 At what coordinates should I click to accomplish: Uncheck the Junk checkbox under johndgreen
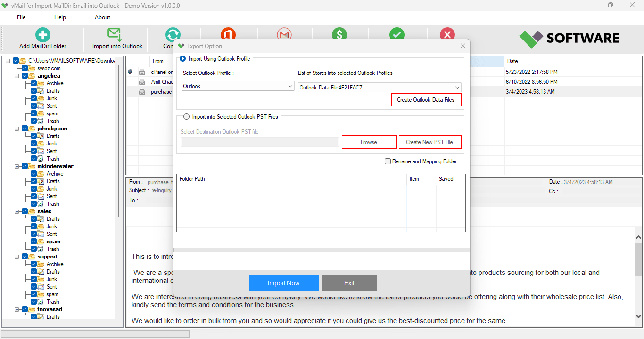tap(34, 144)
